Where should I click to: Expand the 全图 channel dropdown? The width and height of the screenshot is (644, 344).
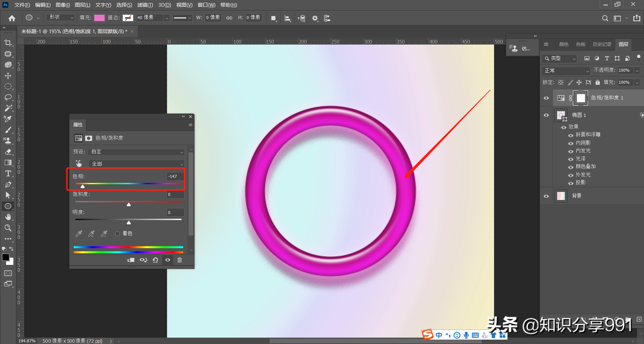pos(137,164)
